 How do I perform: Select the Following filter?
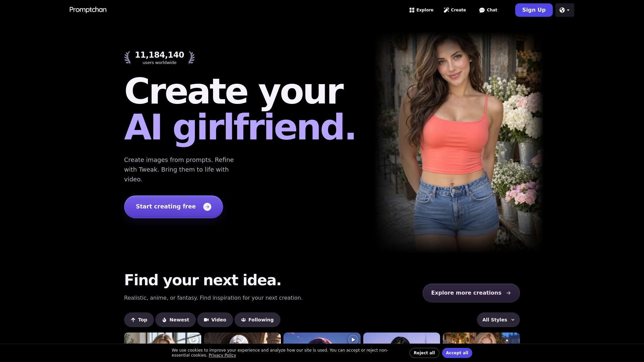click(x=257, y=320)
